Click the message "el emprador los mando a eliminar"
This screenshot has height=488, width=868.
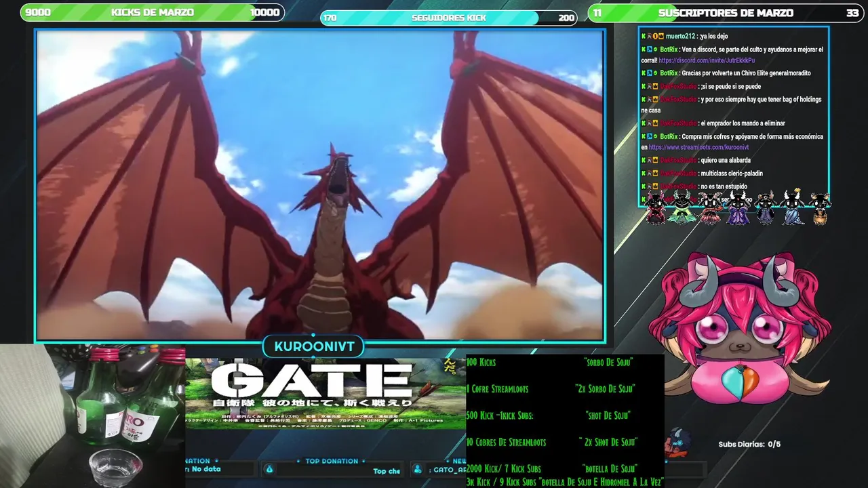(x=743, y=123)
